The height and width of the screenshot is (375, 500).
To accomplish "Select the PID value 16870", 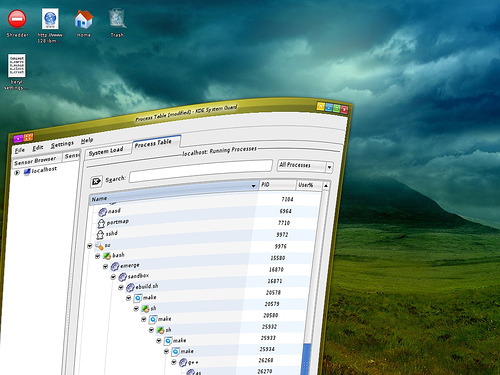I will (277, 269).
